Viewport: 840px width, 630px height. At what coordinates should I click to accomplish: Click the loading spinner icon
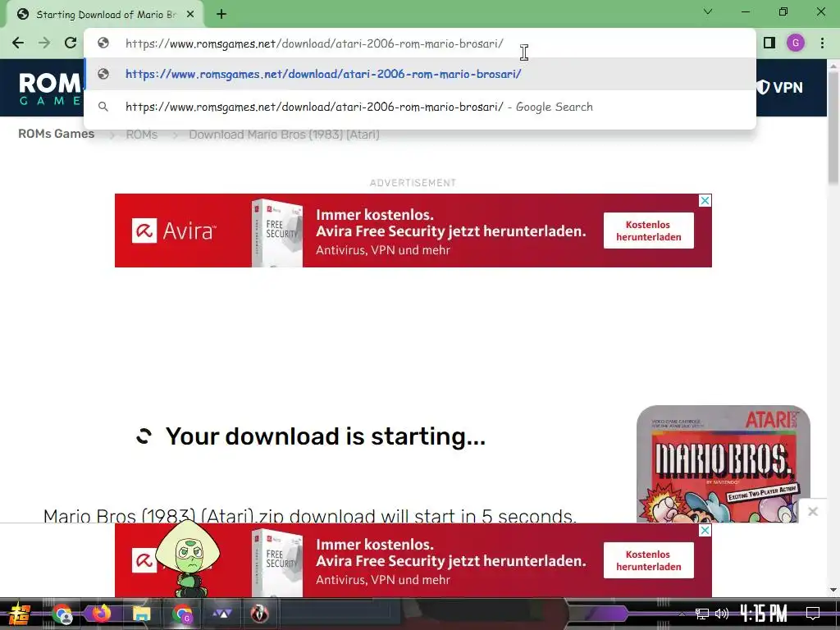pyautogui.click(x=144, y=436)
